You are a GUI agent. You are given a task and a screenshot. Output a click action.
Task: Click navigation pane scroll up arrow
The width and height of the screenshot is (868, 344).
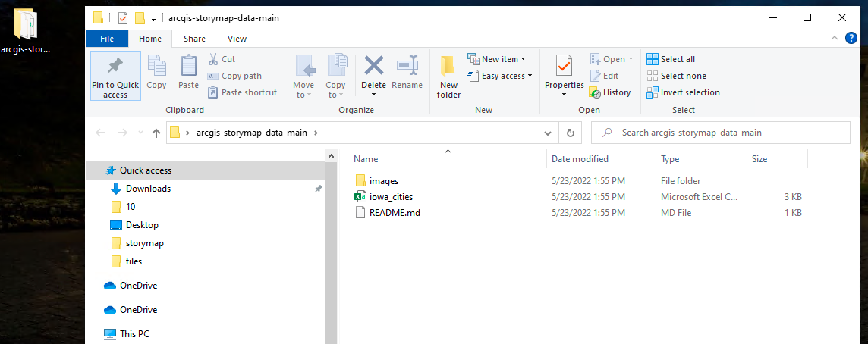tap(331, 156)
